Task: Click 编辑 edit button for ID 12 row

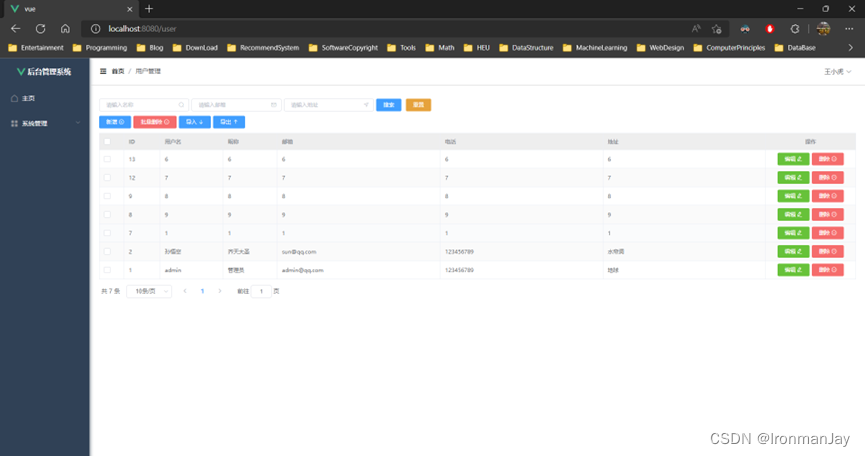Action: coord(793,178)
